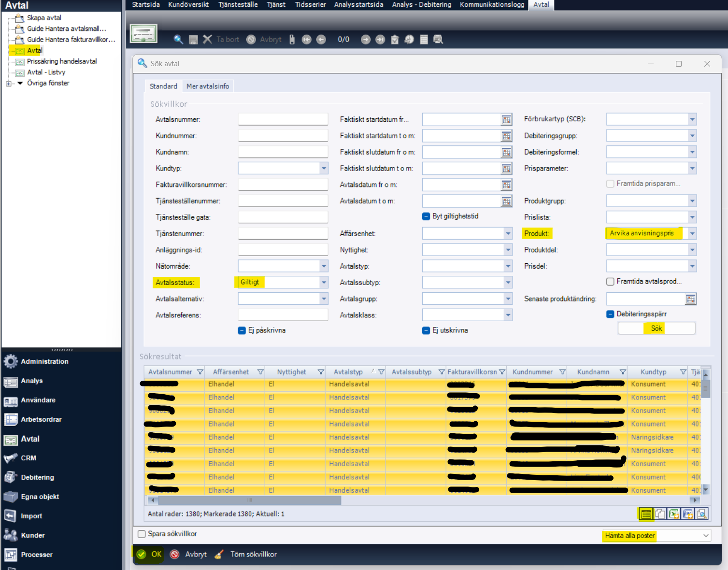Open the Avtalsstatus dropdown
The width and height of the screenshot is (728, 570).
click(324, 283)
